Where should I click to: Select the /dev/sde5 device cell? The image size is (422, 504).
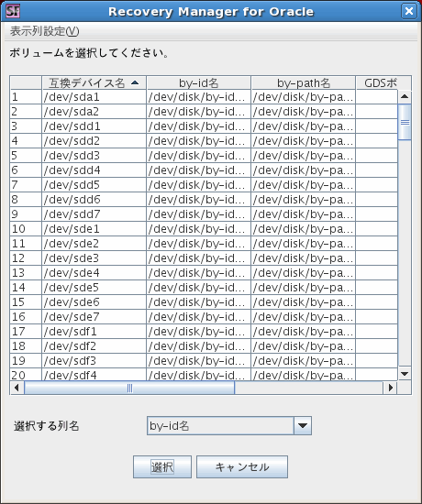[94, 288]
